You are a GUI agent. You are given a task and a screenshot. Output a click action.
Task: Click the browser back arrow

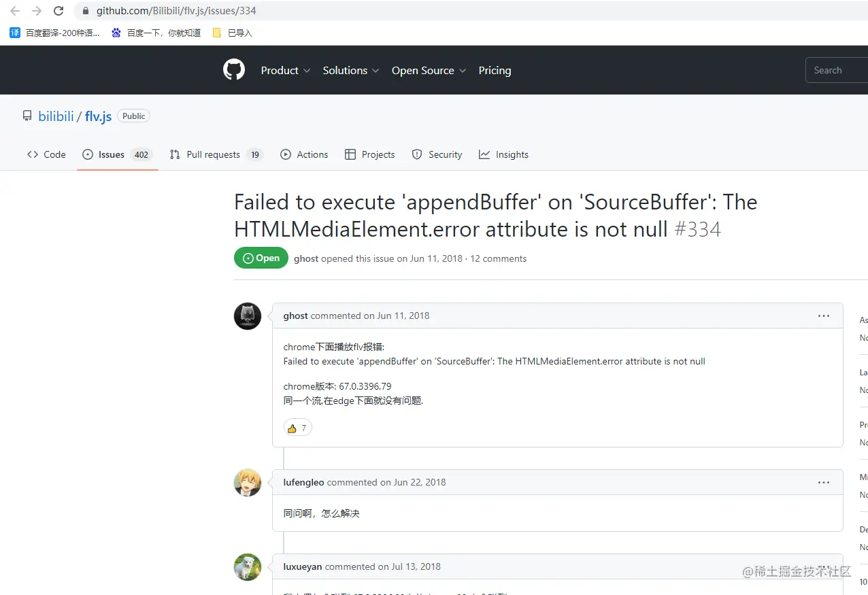(15, 11)
